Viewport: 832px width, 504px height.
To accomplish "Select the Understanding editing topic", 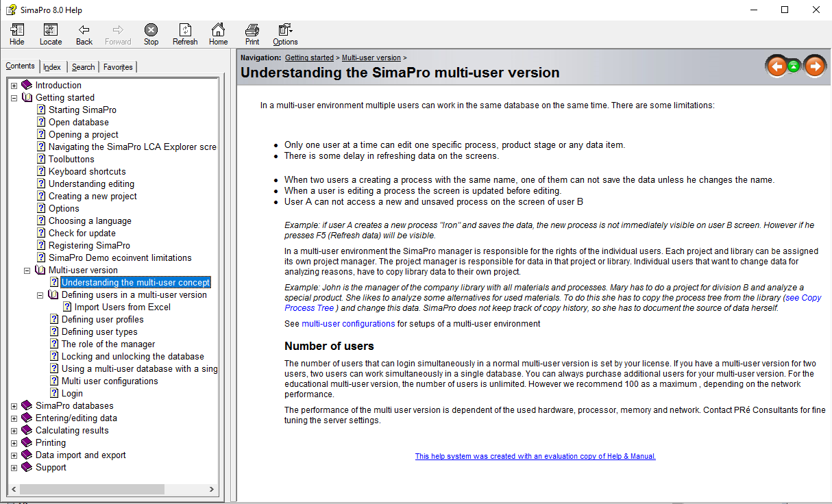I will point(91,184).
